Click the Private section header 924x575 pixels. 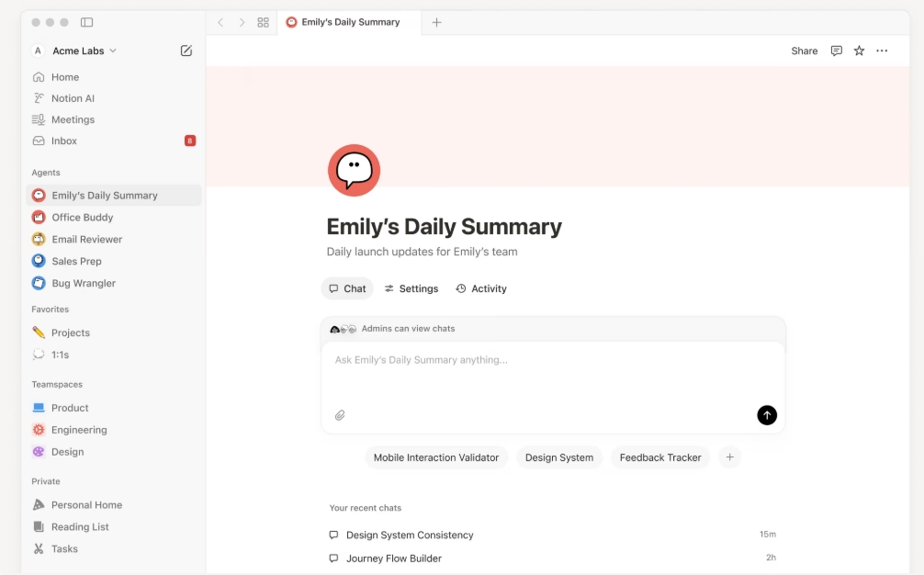pyautogui.click(x=46, y=481)
